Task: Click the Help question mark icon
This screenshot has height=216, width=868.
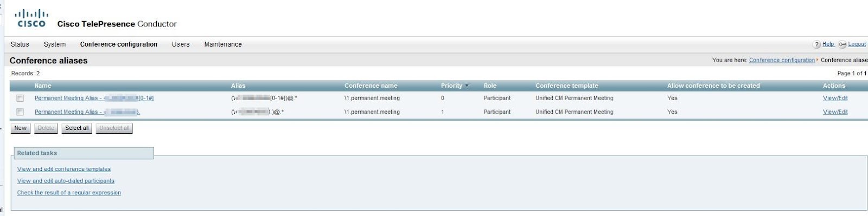Action: pyautogui.click(x=816, y=44)
